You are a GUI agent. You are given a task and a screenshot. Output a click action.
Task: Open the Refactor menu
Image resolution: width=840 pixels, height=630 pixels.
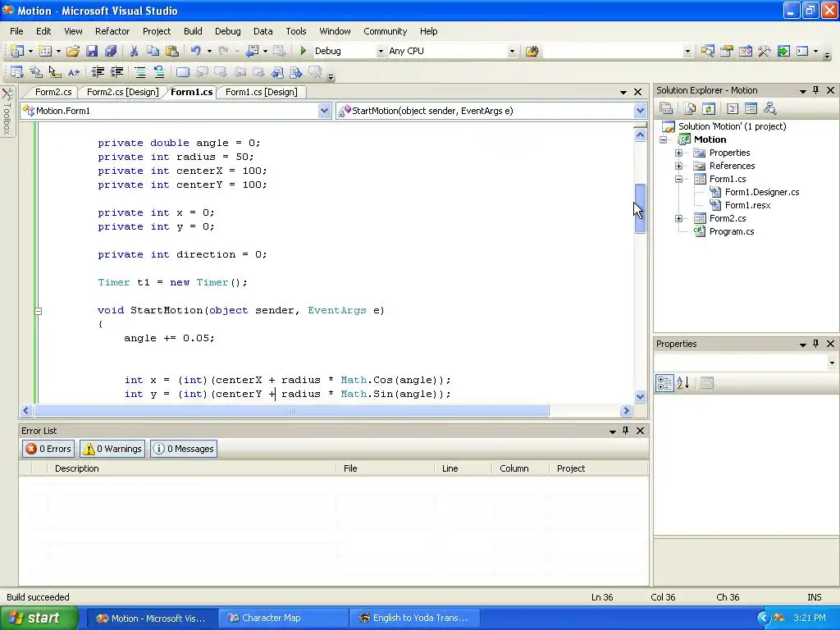(x=112, y=31)
